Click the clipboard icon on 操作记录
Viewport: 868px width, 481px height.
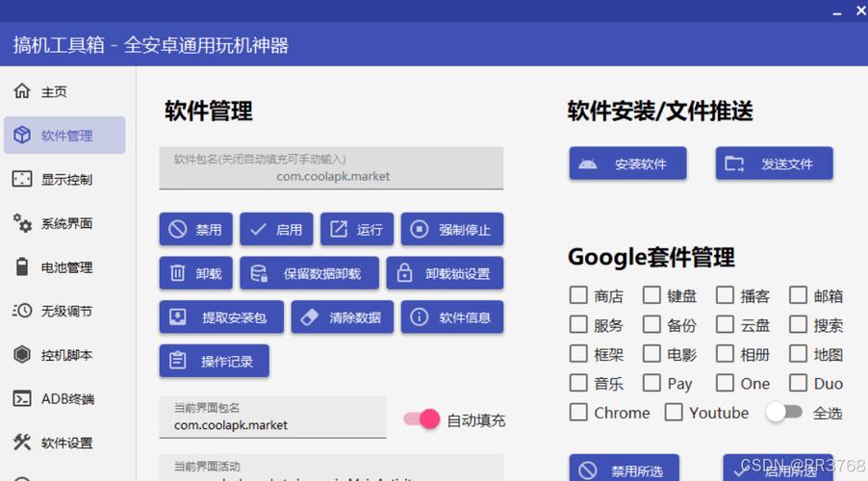pyautogui.click(x=177, y=361)
